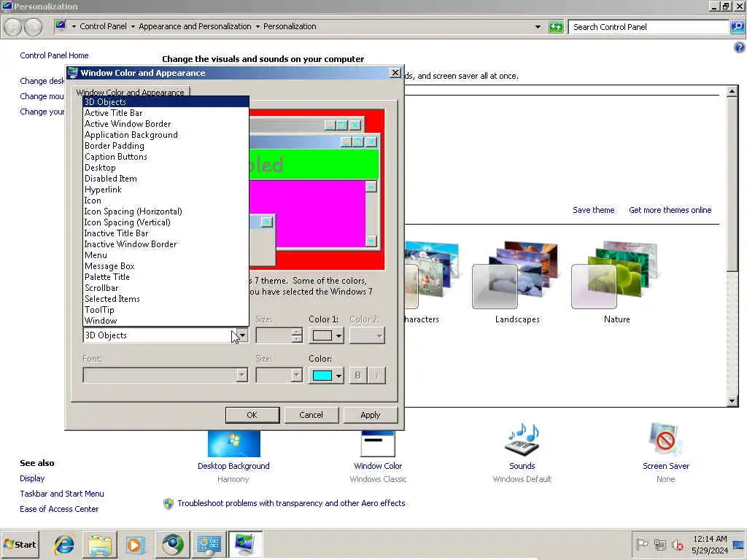This screenshot has width=747, height=560.
Task: Open Desktop Background settings icon
Action: coord(233,443)
